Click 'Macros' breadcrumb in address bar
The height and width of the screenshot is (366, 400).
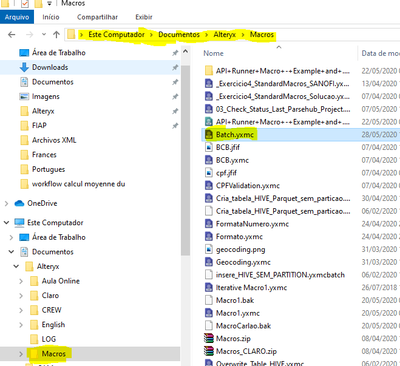(x=262, y=35)
